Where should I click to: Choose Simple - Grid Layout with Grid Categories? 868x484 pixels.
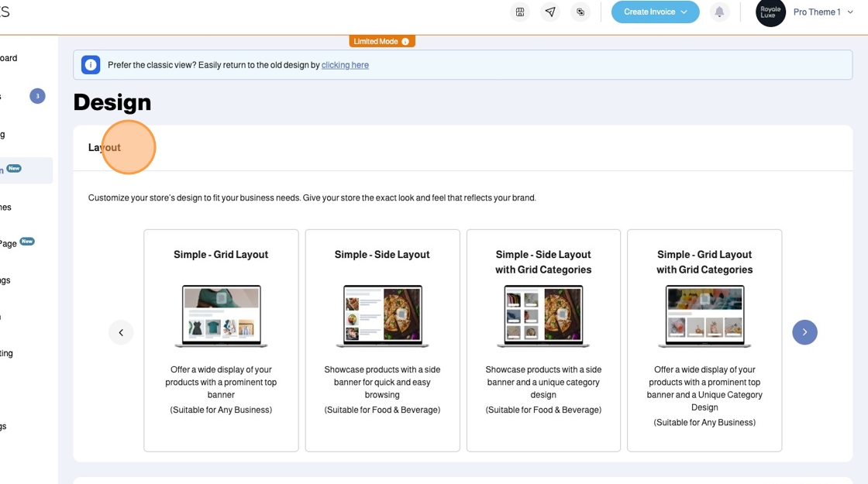click(704, 340)
